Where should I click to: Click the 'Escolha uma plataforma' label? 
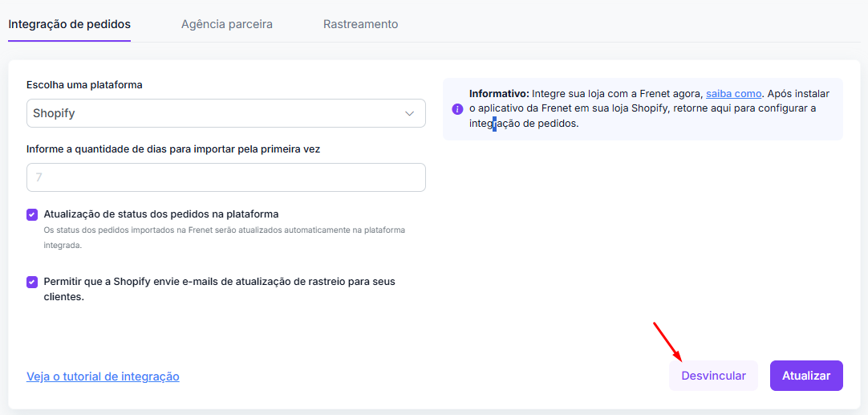pos(84,85)
